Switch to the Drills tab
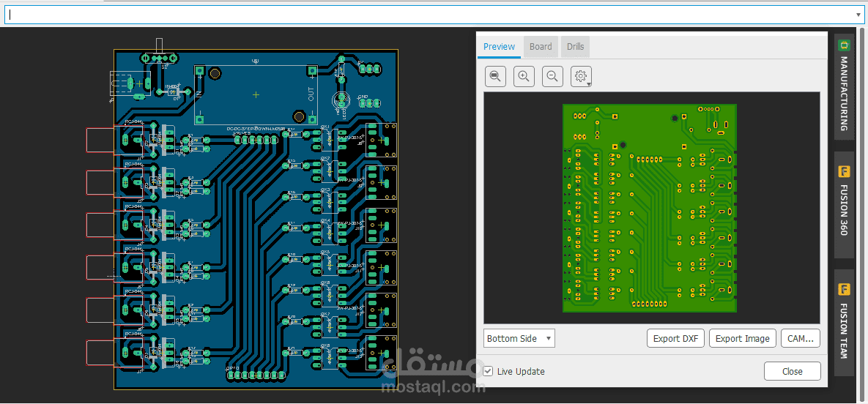This screenshot has width=868, height=404. (575, 47)
